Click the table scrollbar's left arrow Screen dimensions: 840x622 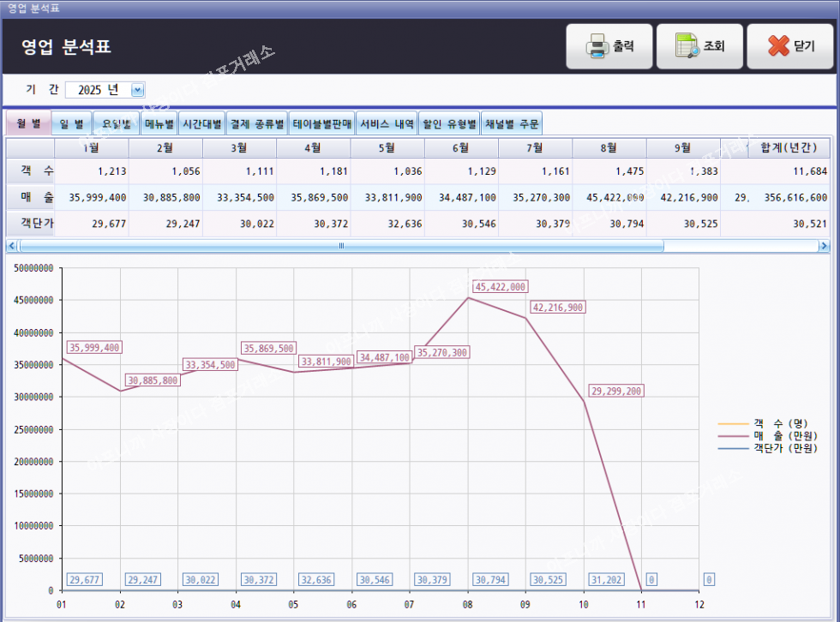click(12, 246)
